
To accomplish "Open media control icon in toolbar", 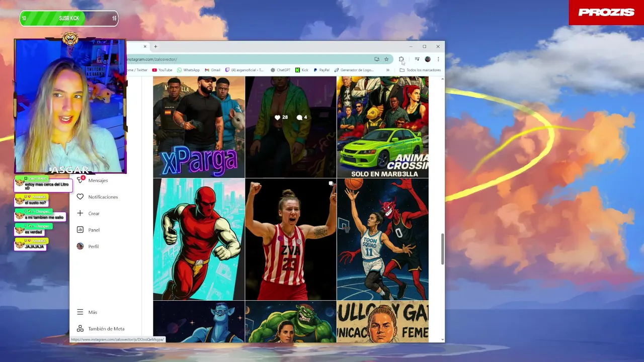I will 417,59.
